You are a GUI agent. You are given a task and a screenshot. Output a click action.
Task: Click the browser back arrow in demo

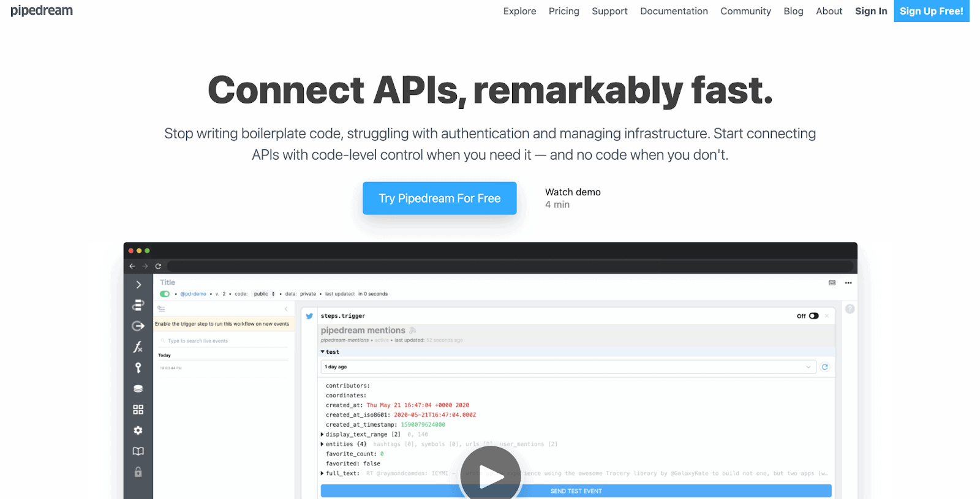click(x=132, y=266)
